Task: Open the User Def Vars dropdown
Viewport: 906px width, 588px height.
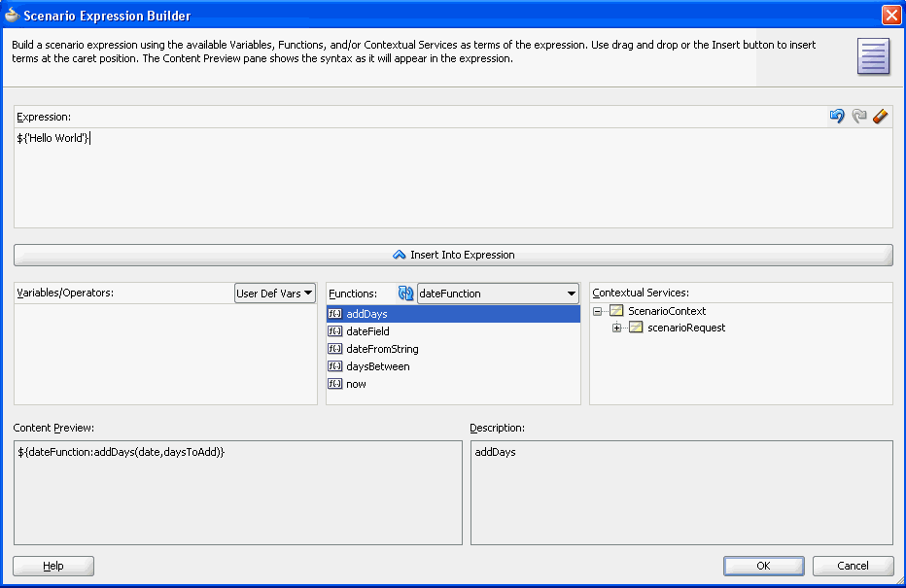Action: 274,294
